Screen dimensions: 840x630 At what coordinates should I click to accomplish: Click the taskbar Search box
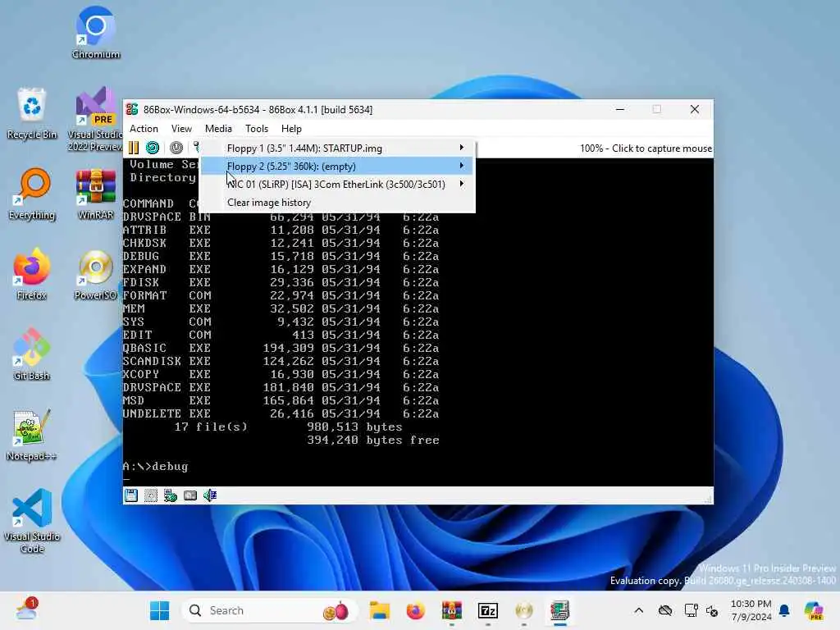click(271, 610)
